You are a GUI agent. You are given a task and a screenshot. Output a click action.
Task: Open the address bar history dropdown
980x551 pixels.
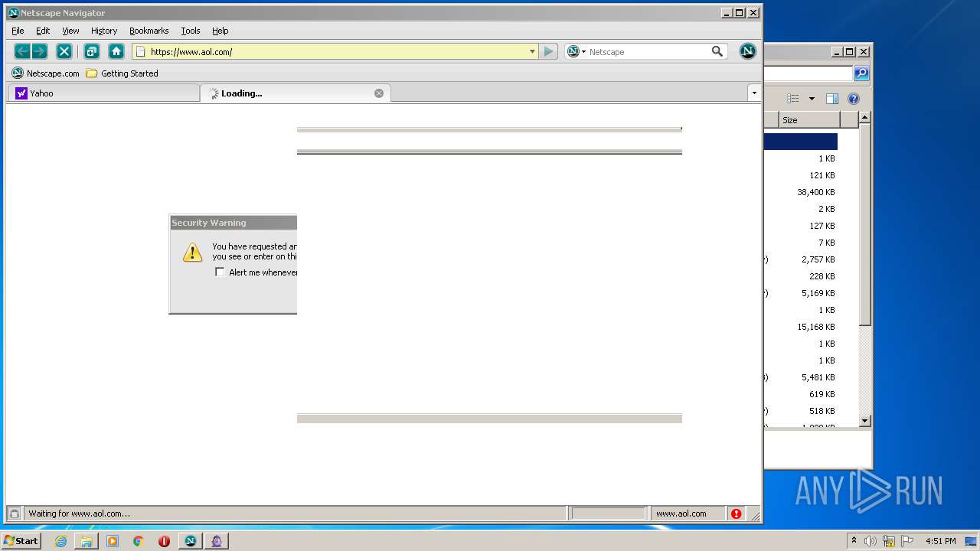(x=532, y=51)
